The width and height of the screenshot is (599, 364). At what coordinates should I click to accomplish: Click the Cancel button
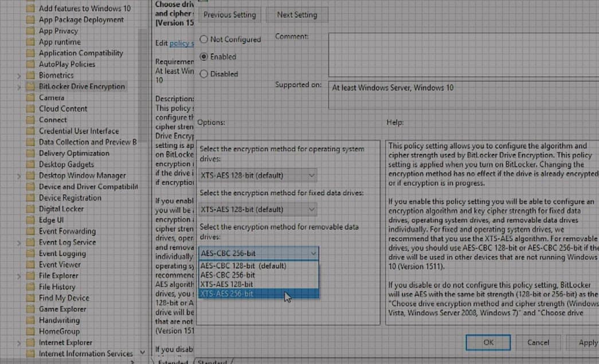[x=538, y=342]
